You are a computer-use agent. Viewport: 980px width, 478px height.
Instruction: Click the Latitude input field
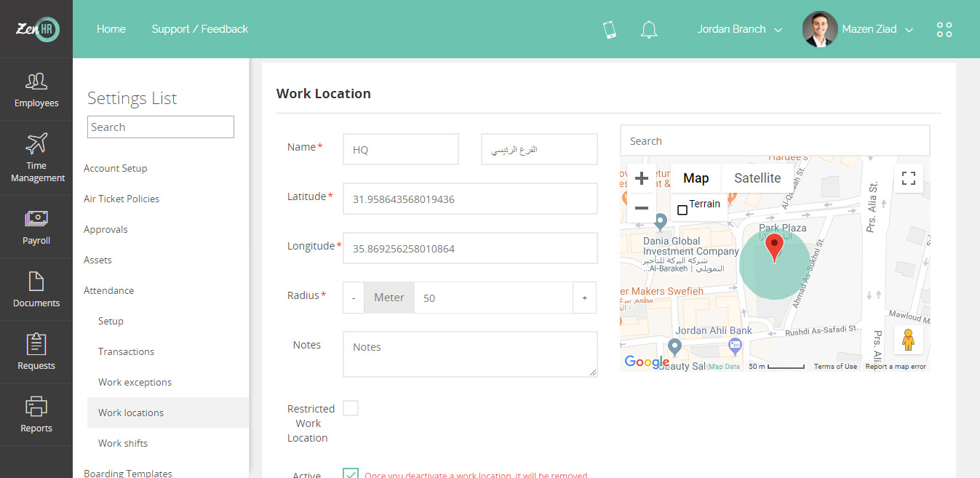pyautogui.click(x=470, y=199)
